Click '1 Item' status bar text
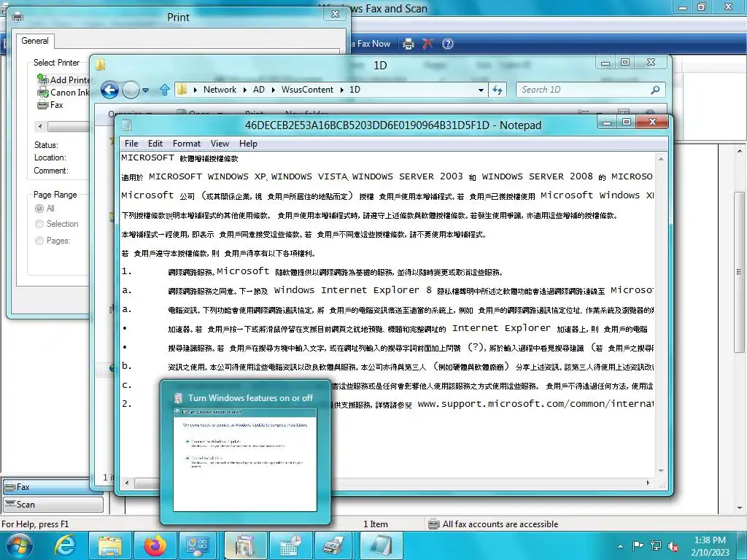The image size is (747, 560). click(376, 524)
